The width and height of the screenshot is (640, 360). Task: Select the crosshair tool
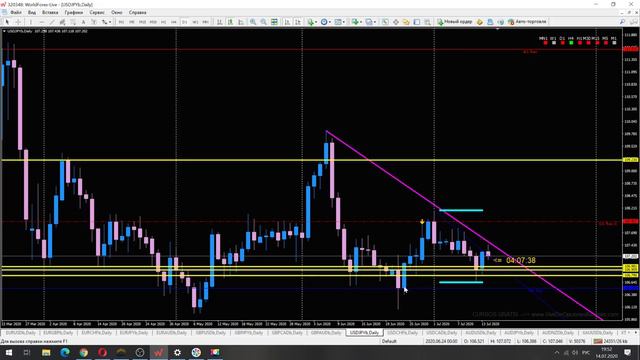tap(18, 22)
